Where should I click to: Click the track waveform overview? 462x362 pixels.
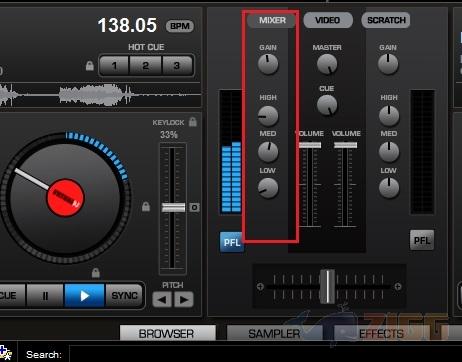click(x=100, y=95)
